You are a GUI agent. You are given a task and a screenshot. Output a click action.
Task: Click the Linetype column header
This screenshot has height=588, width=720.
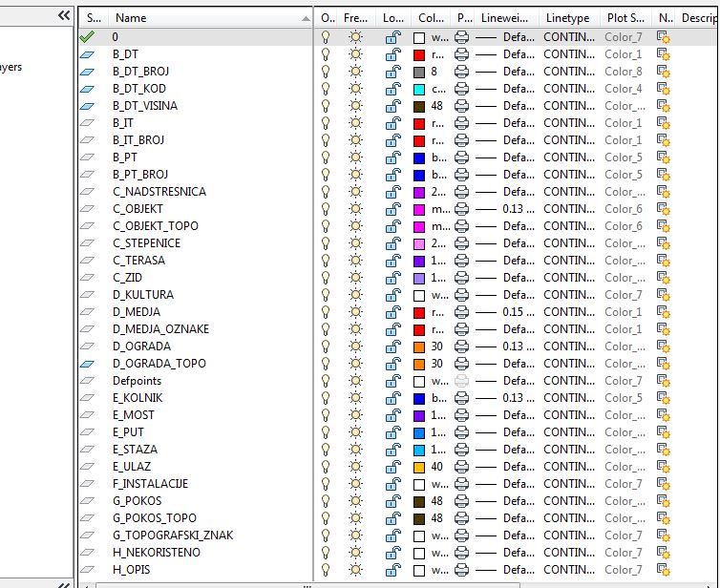tap(567, 17)
